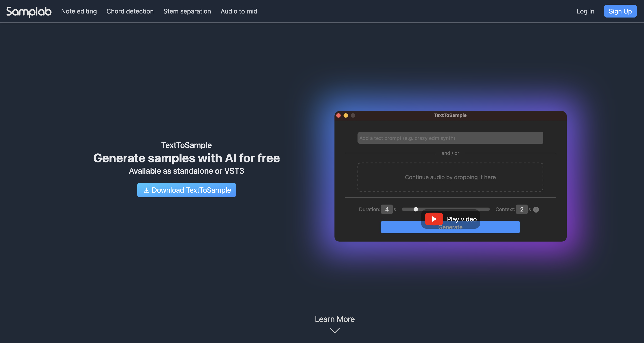Download TextToSample via the blue button
The height and width of the screenshot is (343, 644).
pyautogui.click(x=187, y=190)
